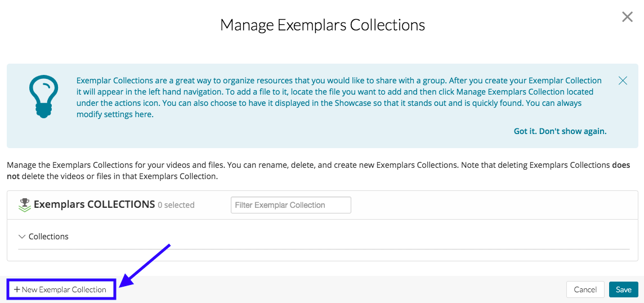Collapse the Collections chevron
The width and height of the screenshot is (644, 303).
[22, 237]
